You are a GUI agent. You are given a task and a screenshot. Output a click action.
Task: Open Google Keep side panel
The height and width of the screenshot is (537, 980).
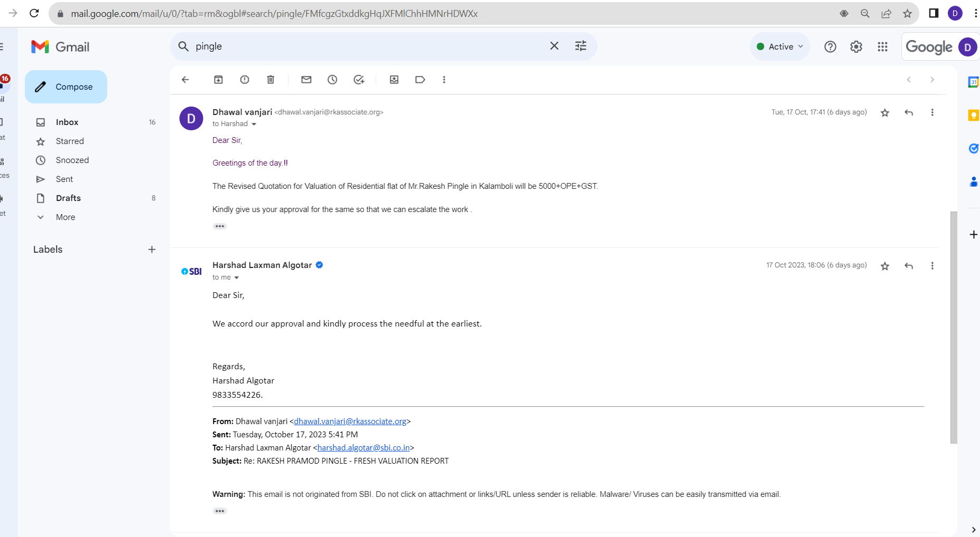(974, 115)
